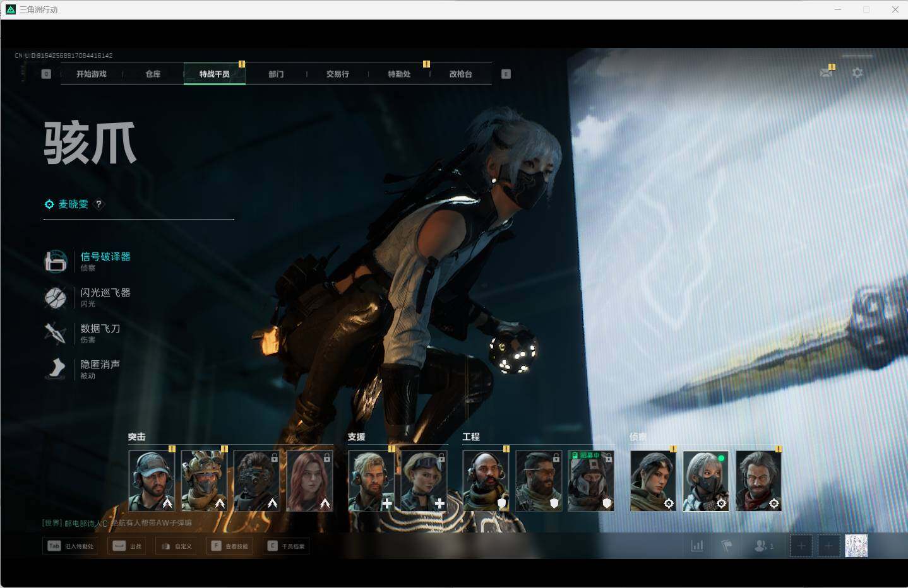Open the friends list icon
This screenshot has width=908, height=588.
pos(763,546)
